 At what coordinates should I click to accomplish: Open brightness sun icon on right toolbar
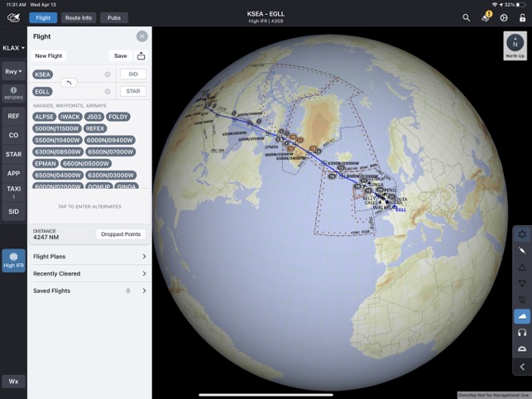click(522, 234)
